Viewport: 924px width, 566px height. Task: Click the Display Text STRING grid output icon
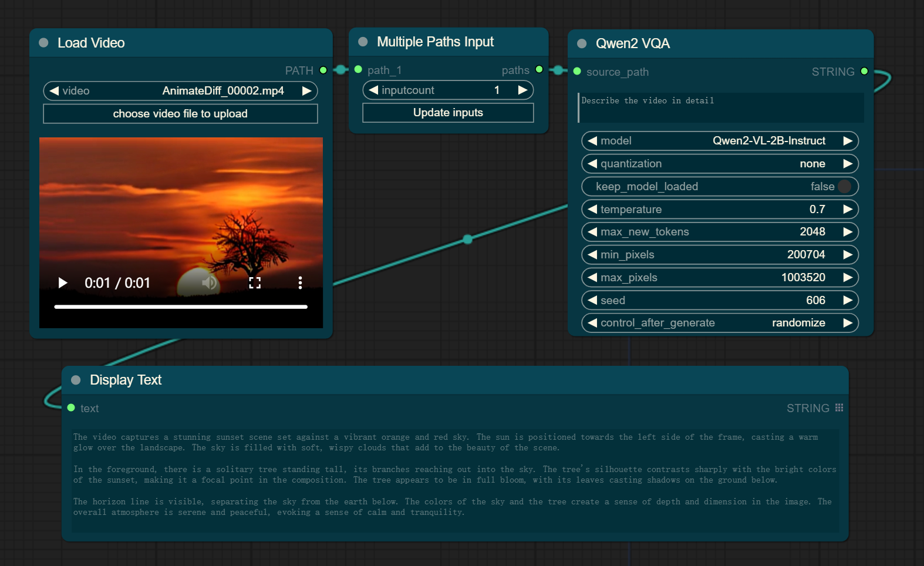(839, 408)
